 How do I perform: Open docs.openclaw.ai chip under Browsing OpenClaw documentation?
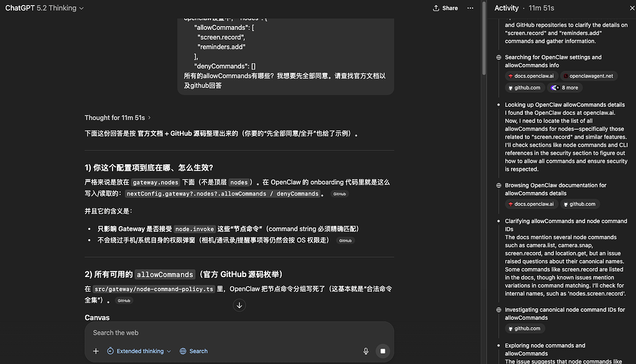[x=531, y=204]
